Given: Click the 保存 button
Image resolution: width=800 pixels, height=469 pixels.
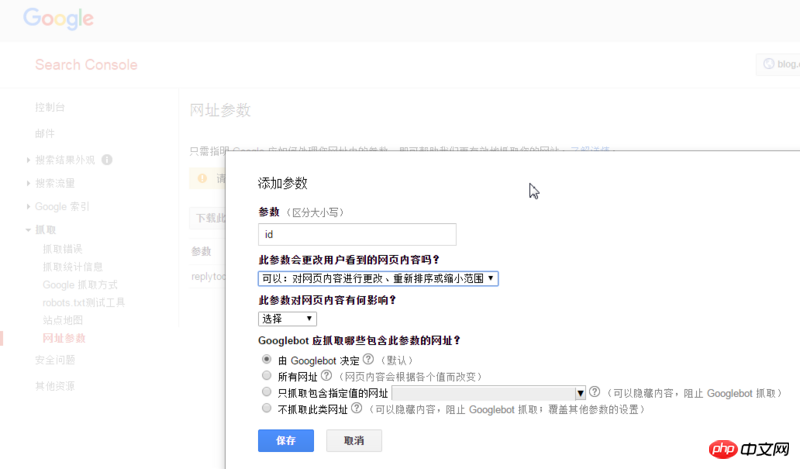Looking at the screenshot, I should 286,440.
